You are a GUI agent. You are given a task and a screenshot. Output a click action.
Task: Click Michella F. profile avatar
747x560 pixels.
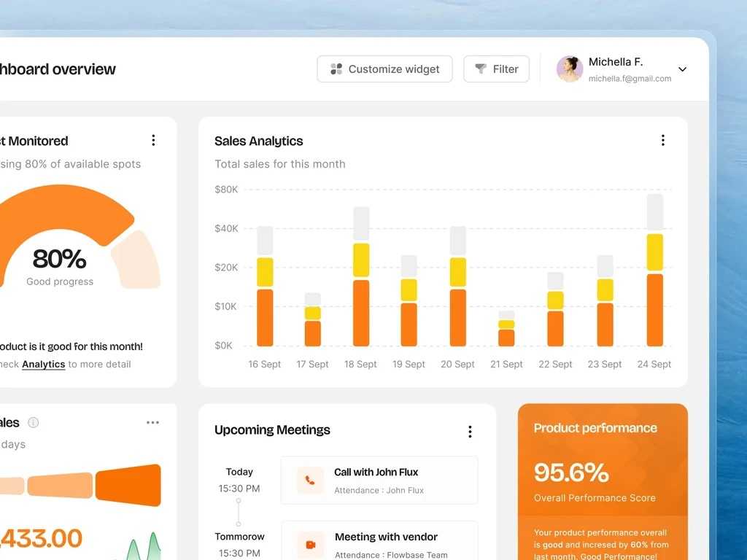click(570, 69)
